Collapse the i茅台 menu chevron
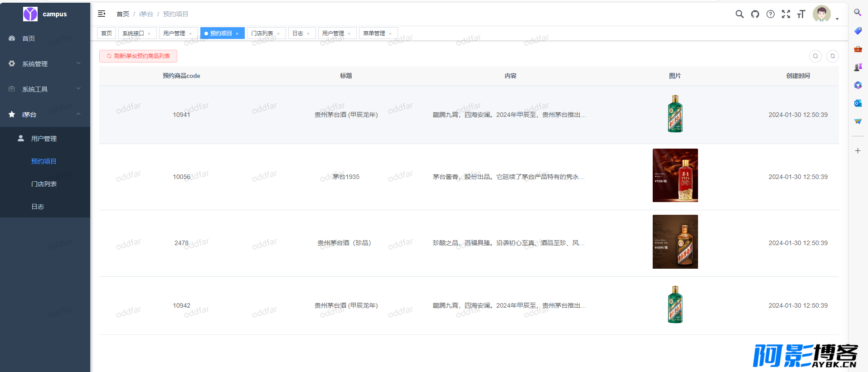The height and width of the screenshot is (372, 868). tap(78, 114)
